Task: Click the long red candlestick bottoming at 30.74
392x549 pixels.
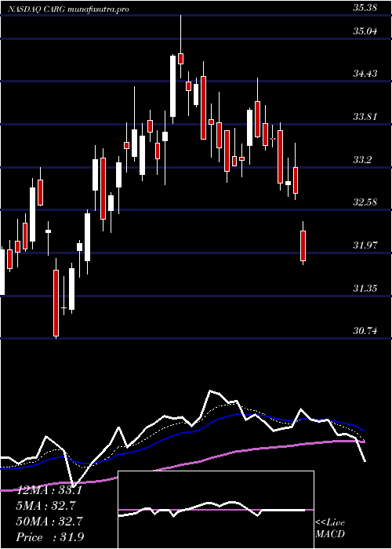Action: 56,303
